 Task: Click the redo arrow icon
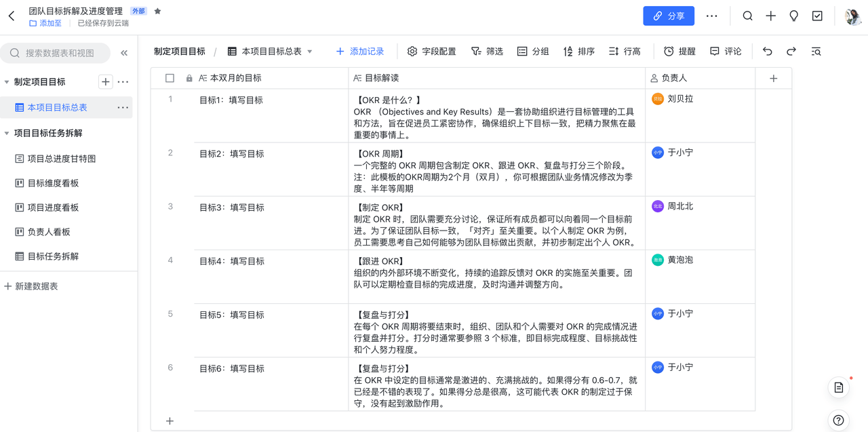click(791, 52)
